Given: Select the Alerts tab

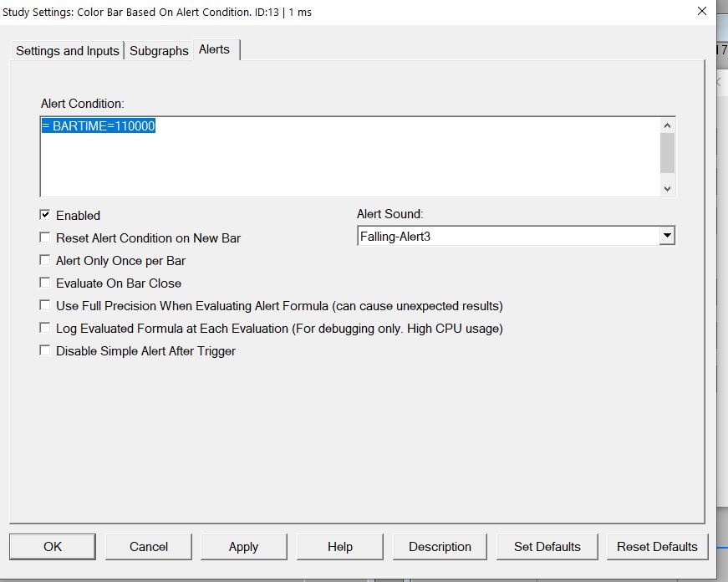Looking at the screenshot, I should (x=214, y=50).
